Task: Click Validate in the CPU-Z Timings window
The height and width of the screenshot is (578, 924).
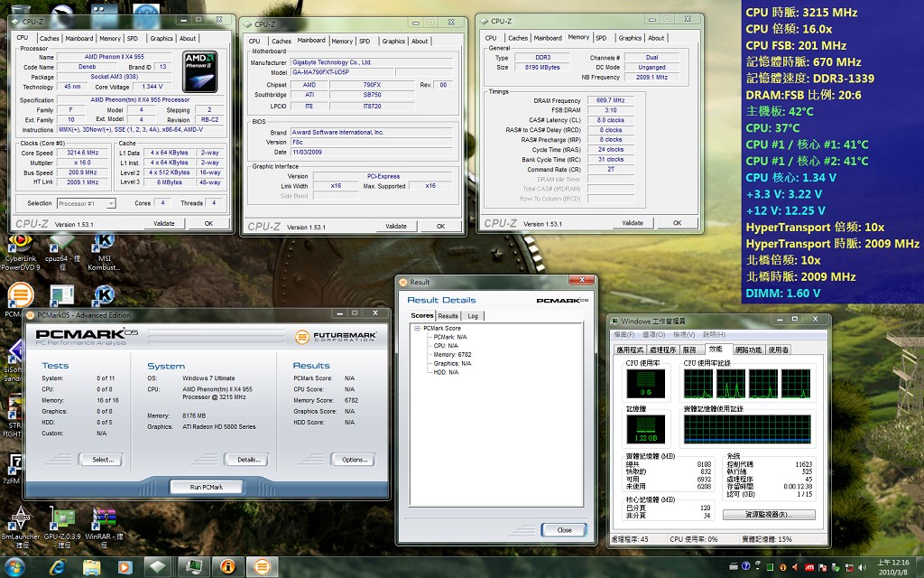Action: [633, 223]
